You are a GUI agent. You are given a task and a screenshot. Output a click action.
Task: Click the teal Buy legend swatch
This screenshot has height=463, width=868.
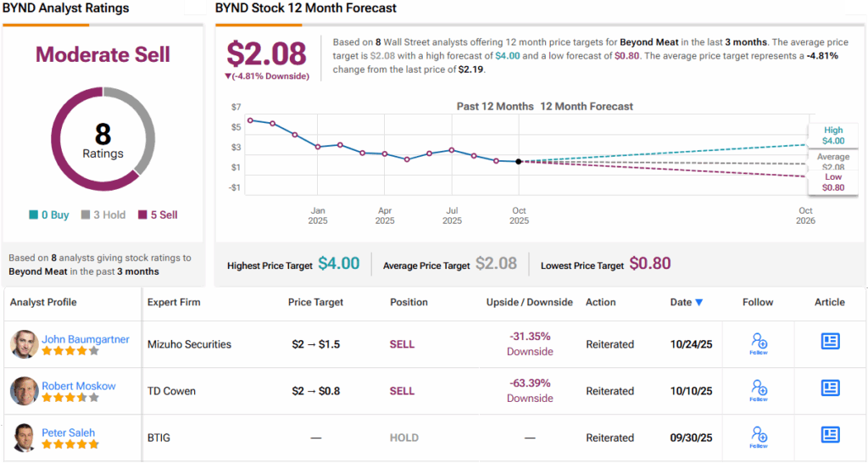click(x=33, y=215)
